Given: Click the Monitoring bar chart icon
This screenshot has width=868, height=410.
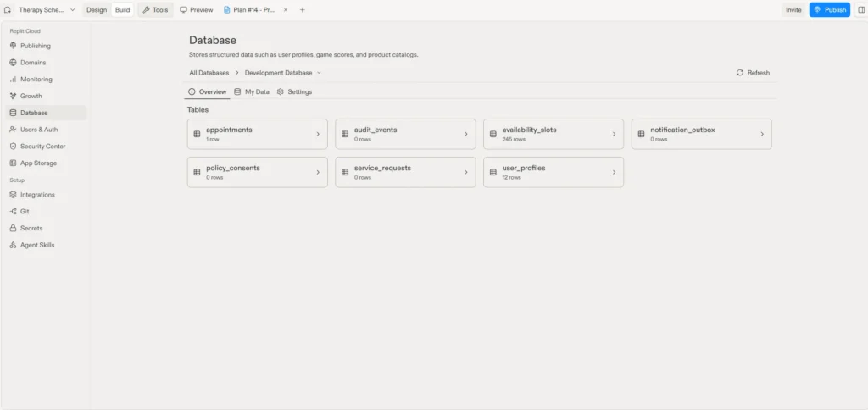Looking at the screenshot, I should point(14,79).
